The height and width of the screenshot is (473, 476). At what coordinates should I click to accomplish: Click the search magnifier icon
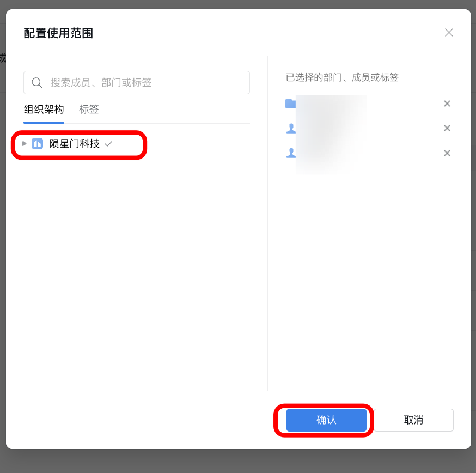pos(36,82)
